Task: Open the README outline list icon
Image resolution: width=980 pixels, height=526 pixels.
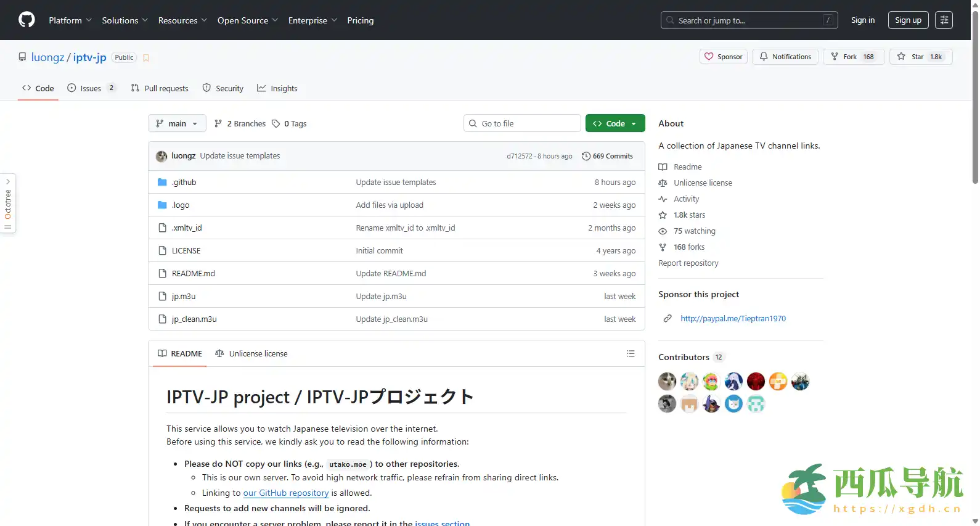Action: 630,353
